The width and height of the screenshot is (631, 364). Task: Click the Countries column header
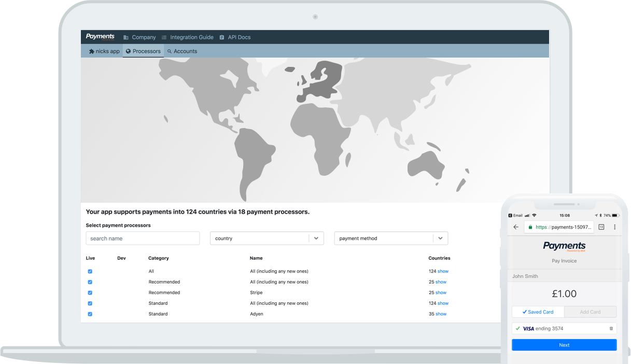pos(439,258)
